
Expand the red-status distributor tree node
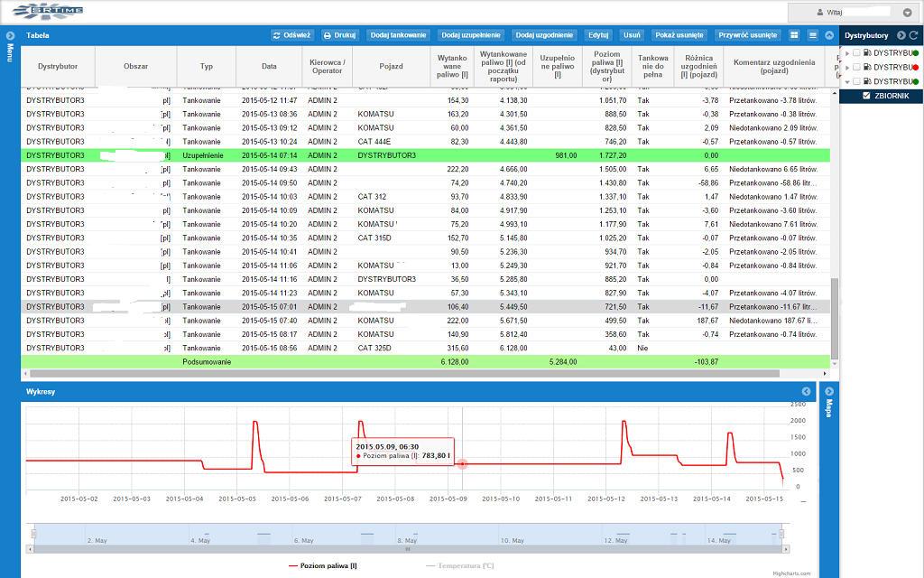847,67
